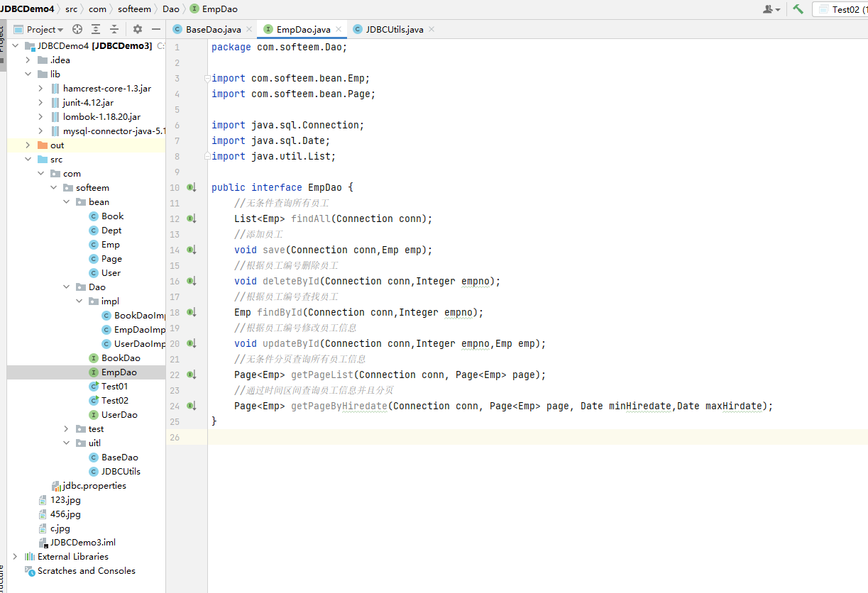Click the implementation gutter icon on line 12

(x=191, y=218)
